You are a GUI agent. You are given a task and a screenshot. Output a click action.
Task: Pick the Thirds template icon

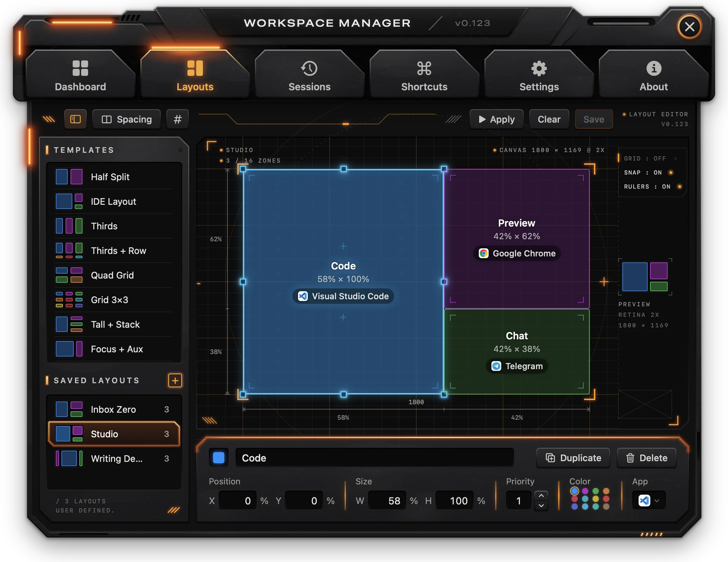pyautogui.click(x=69, y=226)
